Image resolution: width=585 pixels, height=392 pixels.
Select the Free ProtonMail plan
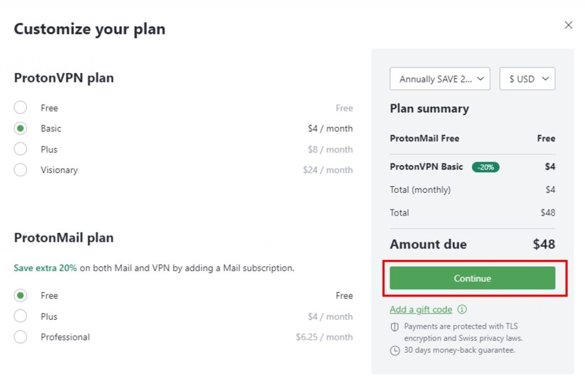21,295
